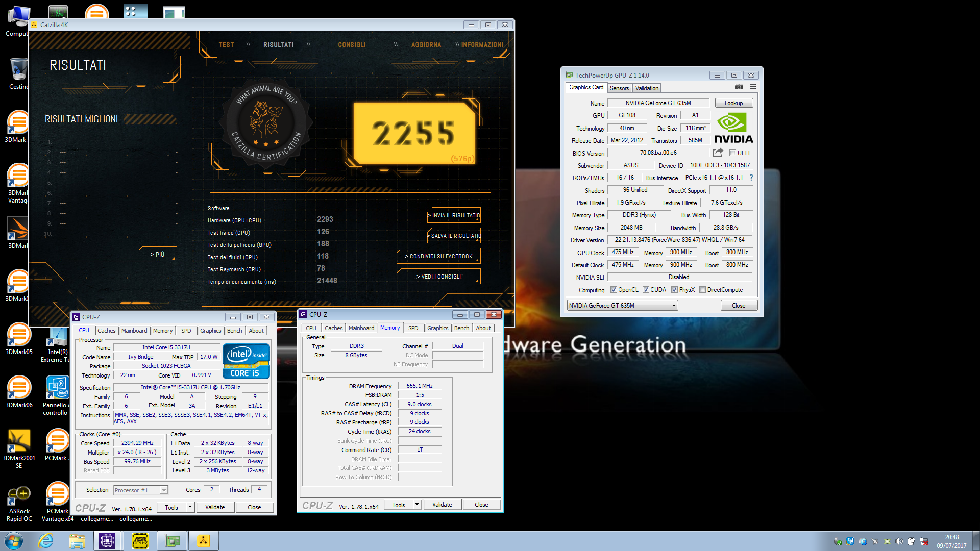Click the yellow 2255 score panel
Image resolution: width=980 pixels, height=551 pixels.
coord(414,133)
